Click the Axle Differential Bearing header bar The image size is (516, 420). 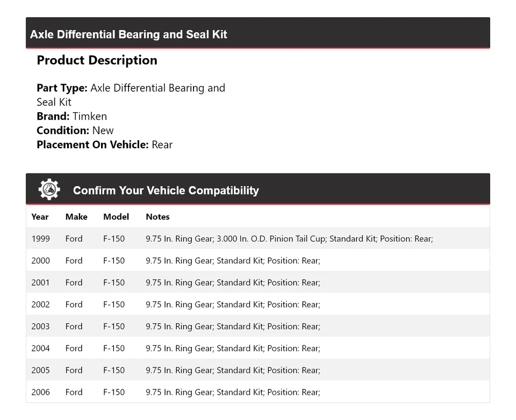257,34
